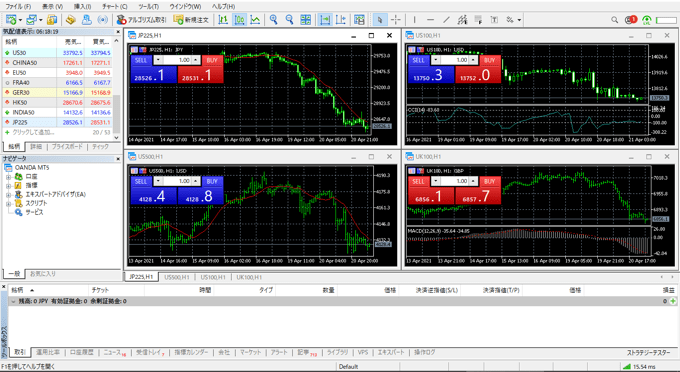This screenshot has height=372, width=680.
Task: Click SELL on the JP225 chart
Action: point(141,60)
